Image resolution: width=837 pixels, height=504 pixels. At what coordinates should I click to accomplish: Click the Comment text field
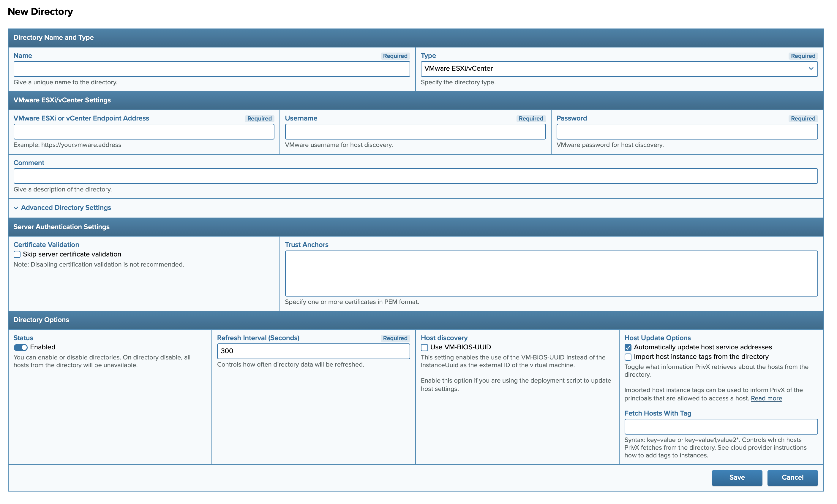pos(416,176)
